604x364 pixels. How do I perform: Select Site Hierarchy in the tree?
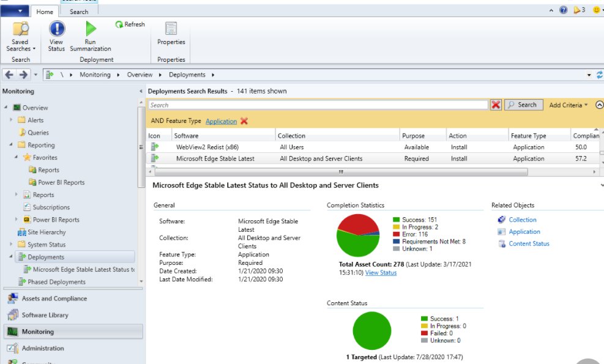coord(47,232)
